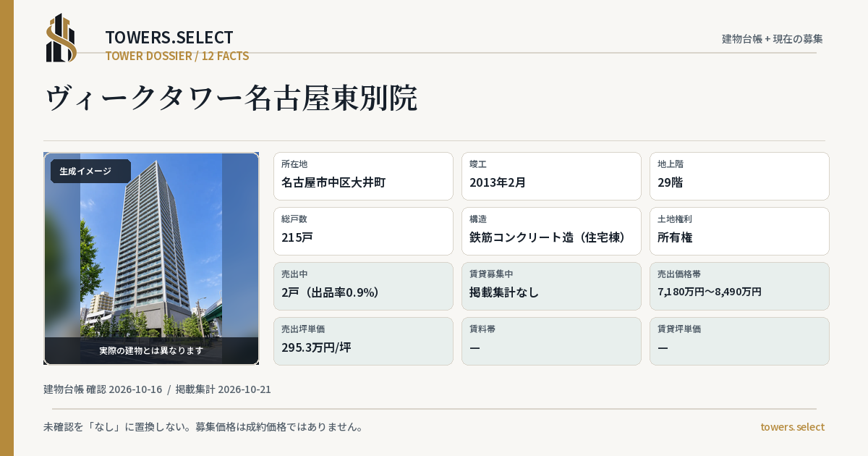The width and height of the screenshot is (868, 456).
Task: Click the 掲載集計 2026-10-21 date text
Action: (x=223, y=389)
